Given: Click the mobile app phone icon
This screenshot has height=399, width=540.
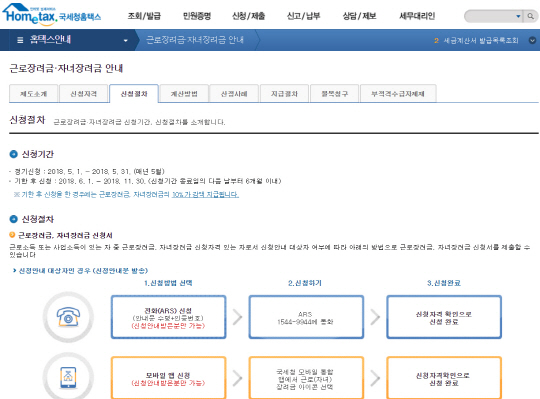Looking at the screenshot, I should tap(68, 377).
